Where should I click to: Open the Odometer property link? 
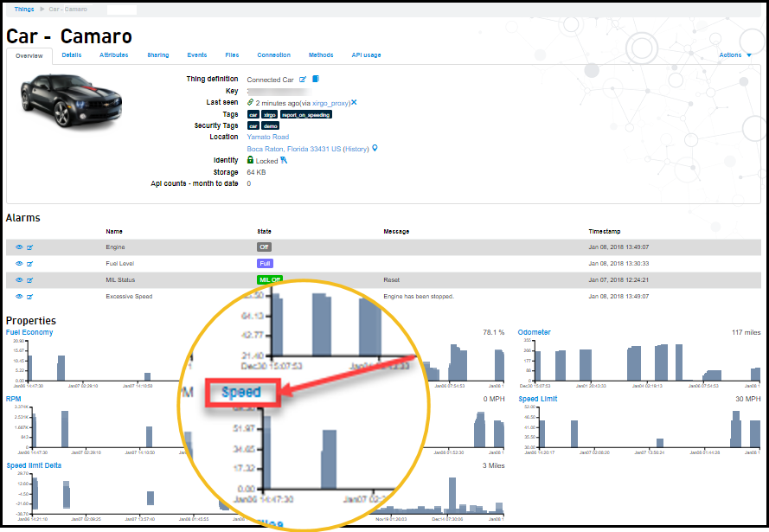[534, 332]
